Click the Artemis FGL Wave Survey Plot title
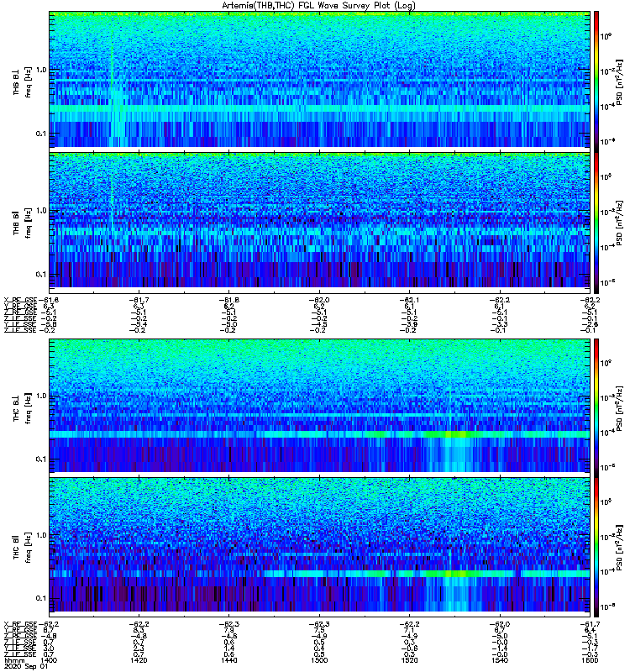Image resolution: width=630 pixels, height=672 pixels. pos(318,6)
